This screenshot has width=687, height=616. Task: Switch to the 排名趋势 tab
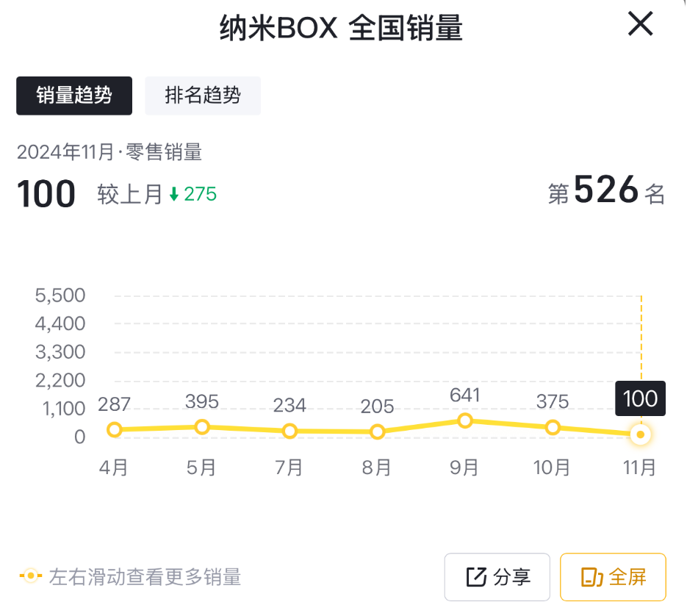[x=203, y=96]
